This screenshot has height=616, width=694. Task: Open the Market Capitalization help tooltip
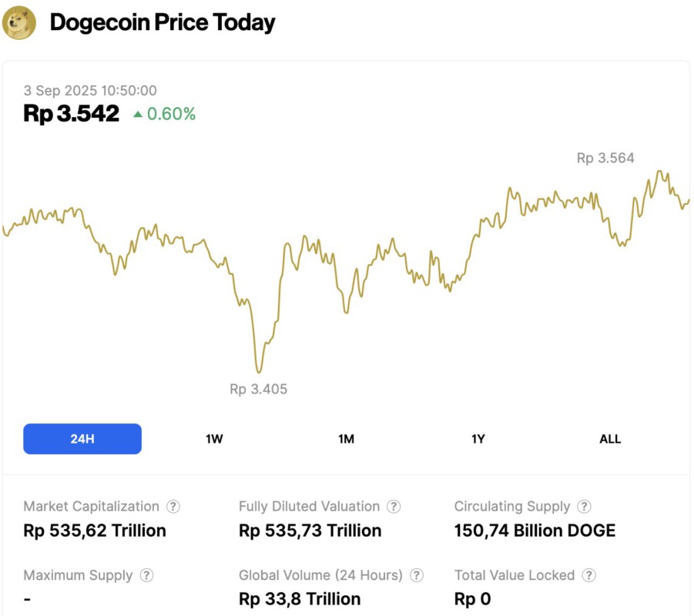click(x=173, y=507)
